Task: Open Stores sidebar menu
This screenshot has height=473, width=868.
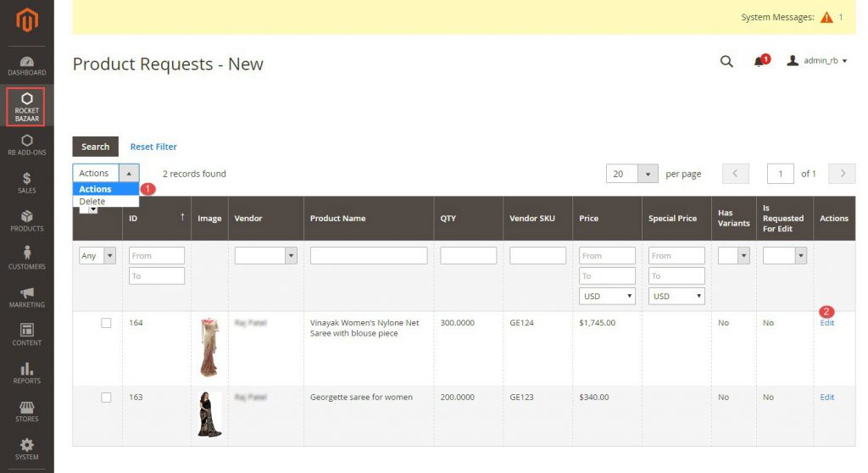Action: (x=26, y=411)
